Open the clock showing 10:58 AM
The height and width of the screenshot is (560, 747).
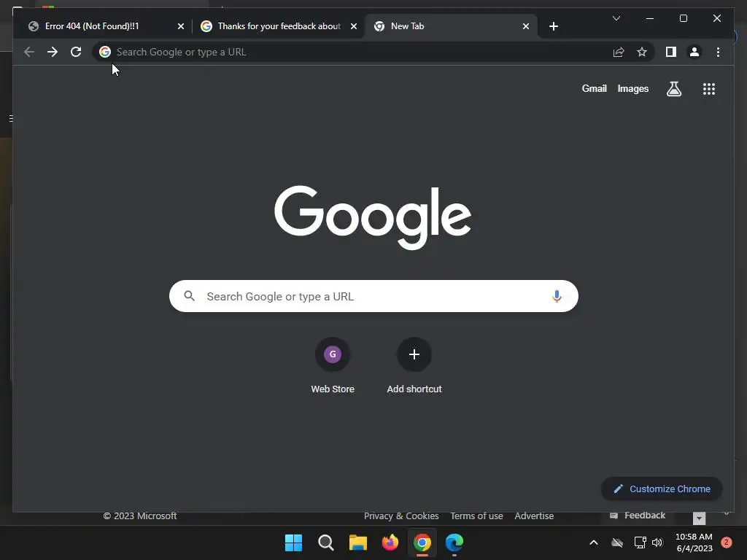click(x=694, y=542)
